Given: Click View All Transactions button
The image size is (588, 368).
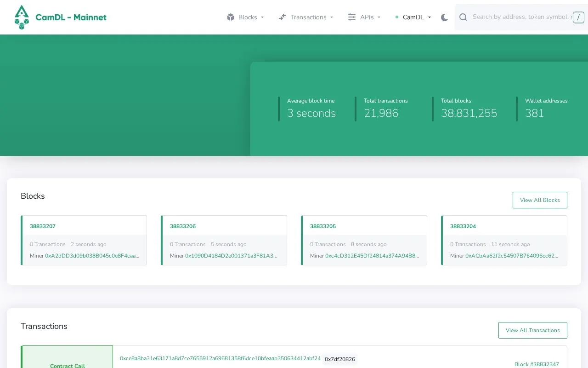Looking at the screenshot, I should [x=533, y=330].
